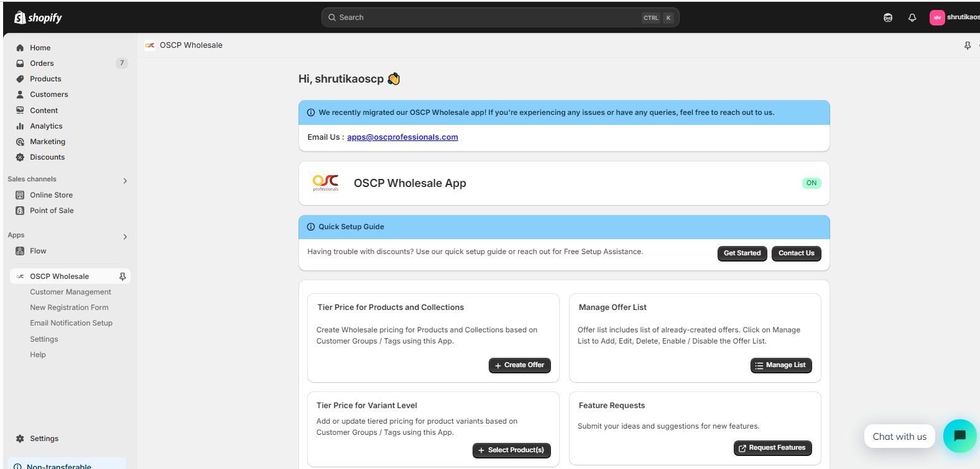Click Tier Price for Variant Level heading
The image size is (980, 469).
pos(367,406)
